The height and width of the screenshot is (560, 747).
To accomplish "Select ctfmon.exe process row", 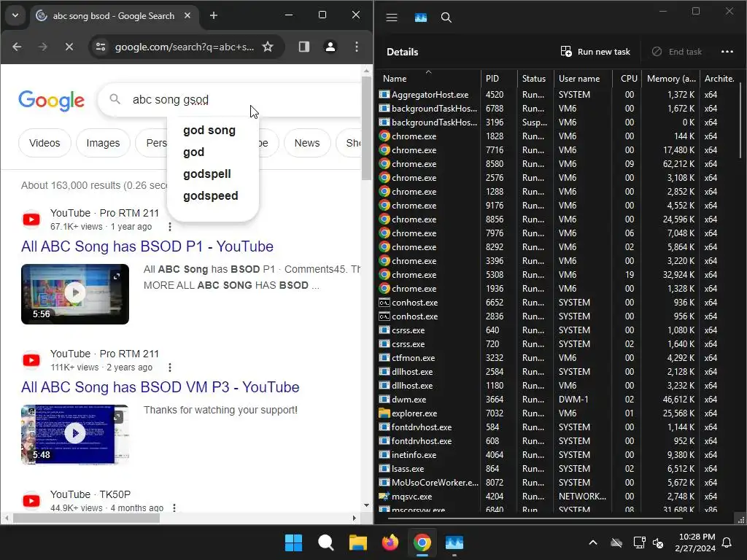I will coord(557,357).
